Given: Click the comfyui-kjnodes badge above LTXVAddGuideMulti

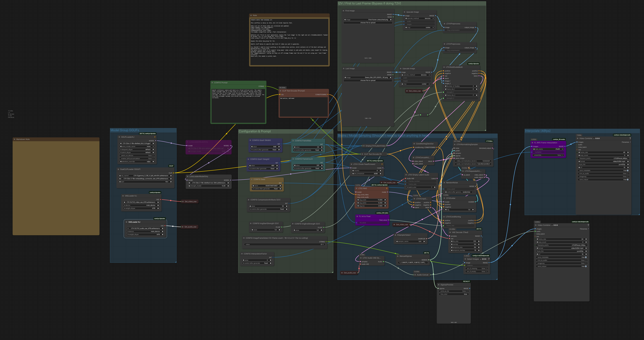Looking at the screenshot, I should 473,64.
